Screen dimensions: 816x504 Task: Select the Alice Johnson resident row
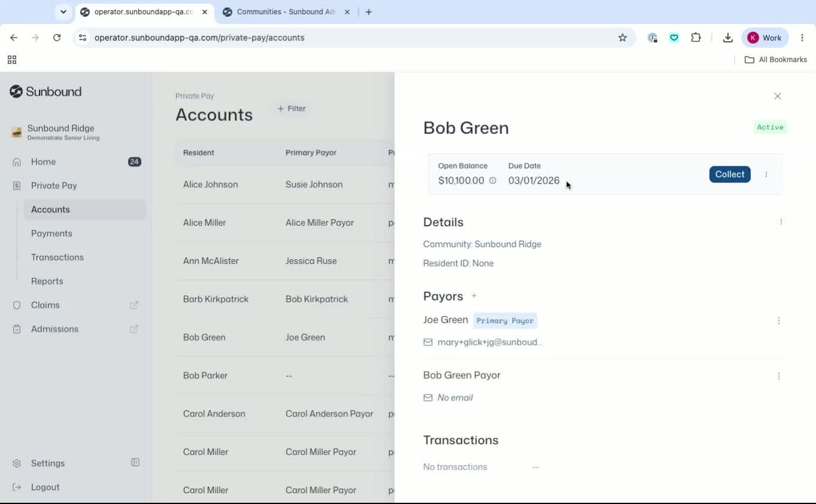click(285, 184)
